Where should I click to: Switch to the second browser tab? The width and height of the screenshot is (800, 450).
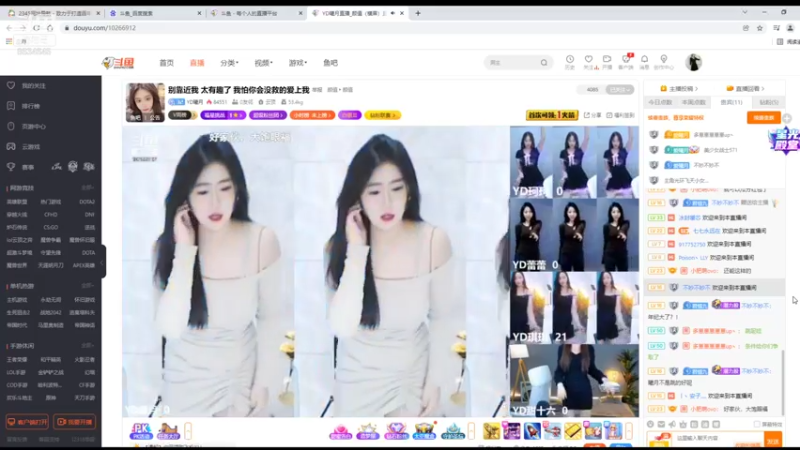pyautogui.click(x=155, y=13)
